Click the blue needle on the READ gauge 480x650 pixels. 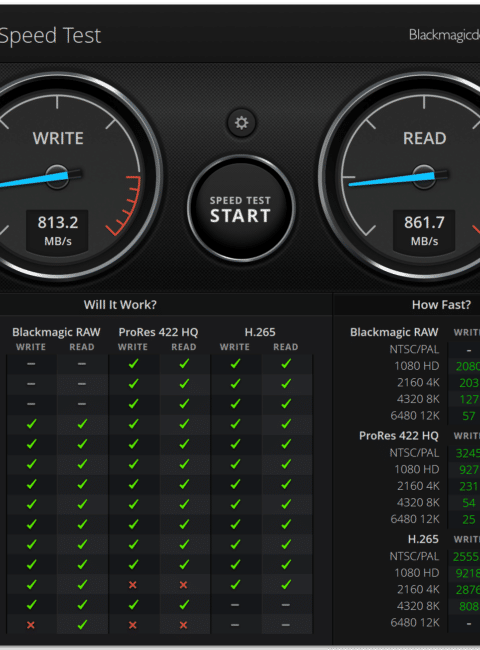(392, 179)
